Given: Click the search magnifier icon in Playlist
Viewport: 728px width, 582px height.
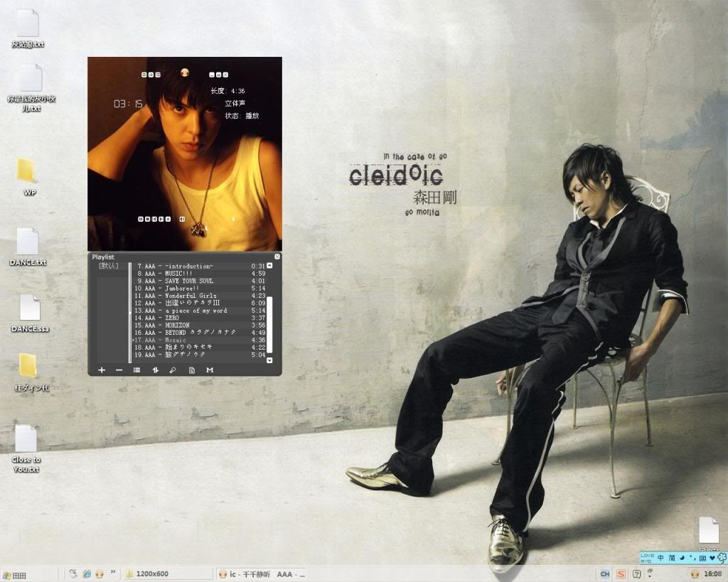Looking at the screenshot, I should [x=173, y=370].
